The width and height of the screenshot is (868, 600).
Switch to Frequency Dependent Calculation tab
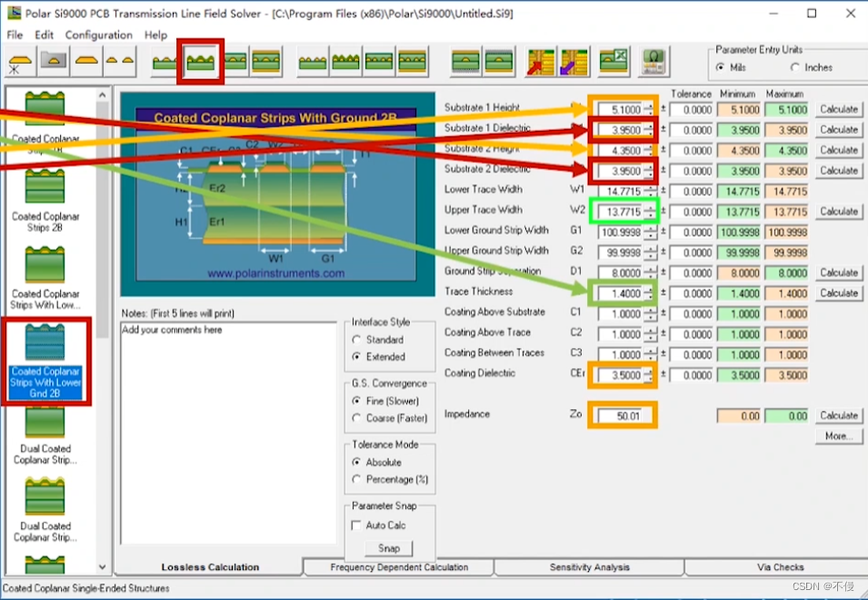[x=399, y=567]
